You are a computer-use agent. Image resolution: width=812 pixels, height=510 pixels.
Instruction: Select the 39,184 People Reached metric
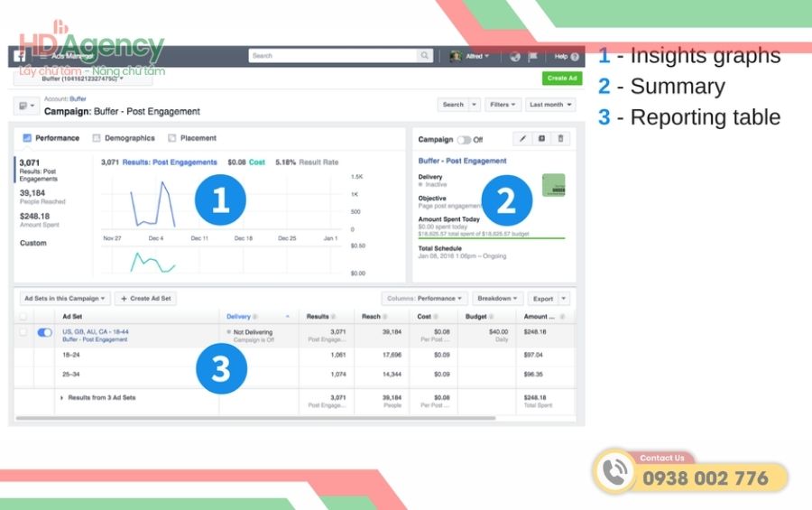[42, 197]
